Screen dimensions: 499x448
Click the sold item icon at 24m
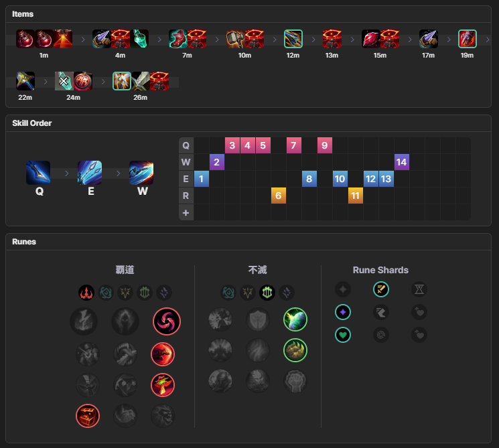pos(64,81)
